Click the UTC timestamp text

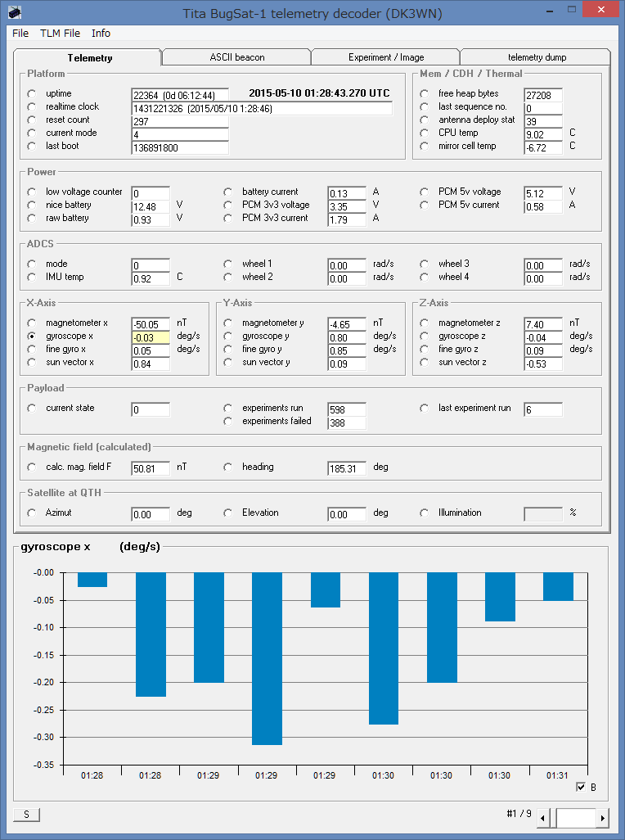click(320, 93)
